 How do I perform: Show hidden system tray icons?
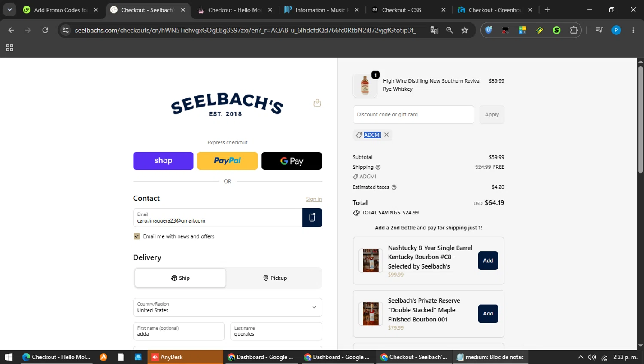pyautogui.click(x=580, y=357)
